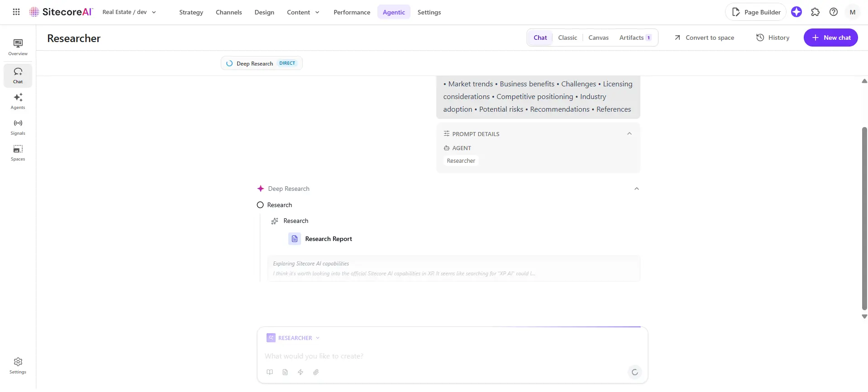Open chat History
The image size is (868, 392).
773,38
